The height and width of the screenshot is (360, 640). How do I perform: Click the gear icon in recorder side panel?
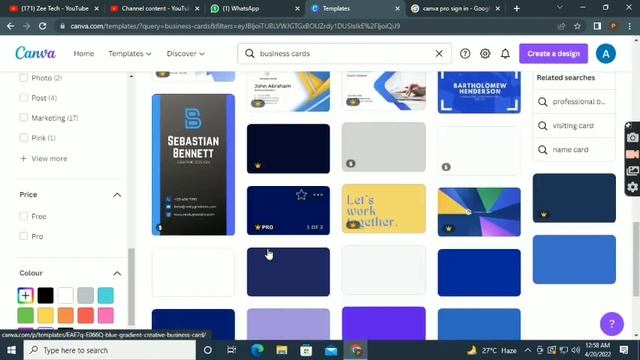(632, 187)
